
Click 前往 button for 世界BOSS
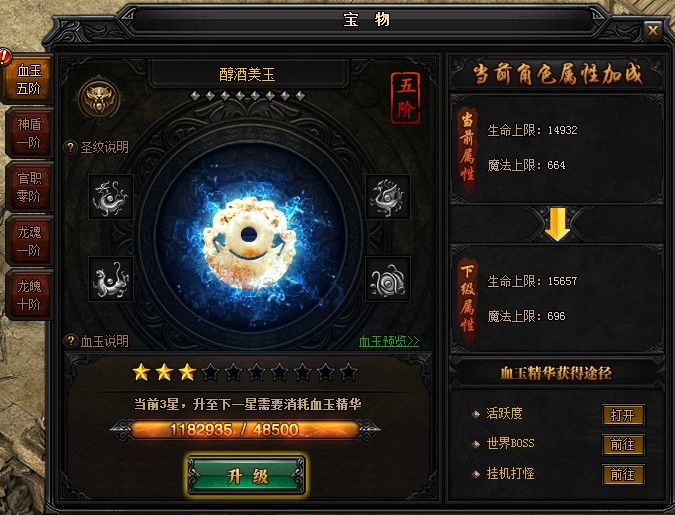point(623,445)
